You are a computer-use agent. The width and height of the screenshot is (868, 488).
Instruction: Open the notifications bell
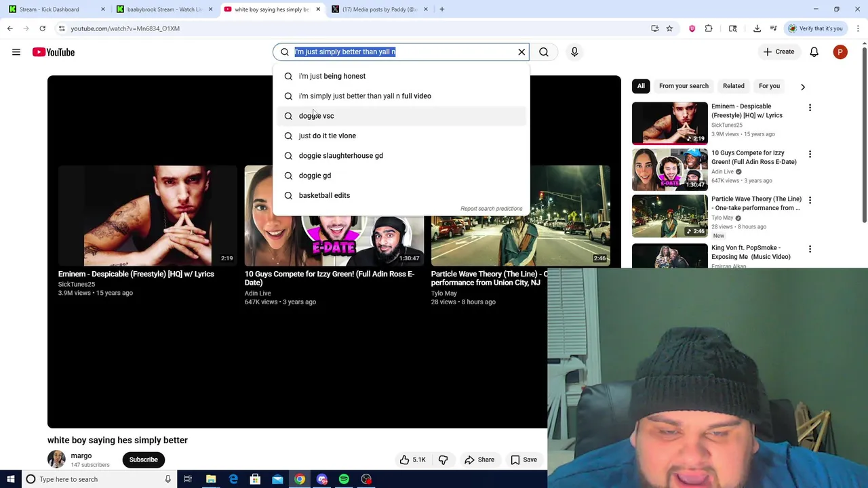point(814,52)
